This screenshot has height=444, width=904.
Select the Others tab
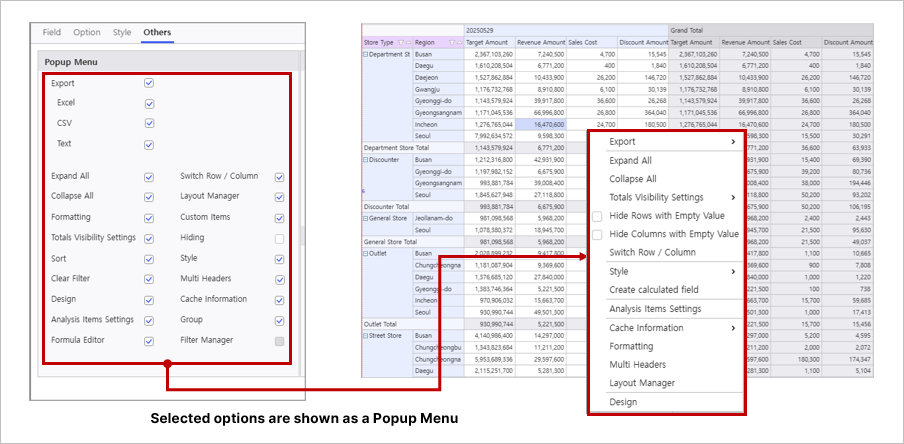(x=157, y=32)
